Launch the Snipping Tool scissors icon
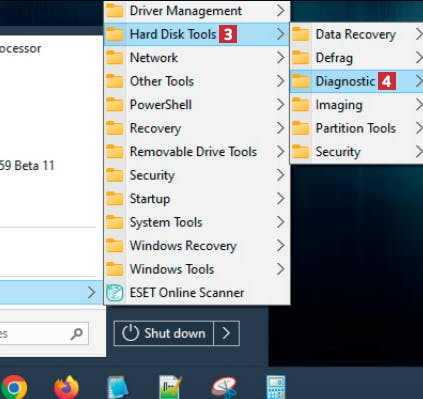 [224, 388]
